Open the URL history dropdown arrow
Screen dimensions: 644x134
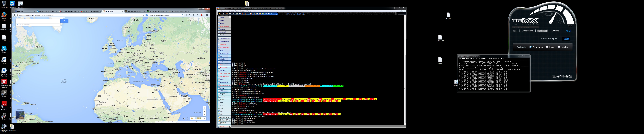click(142, 15)
